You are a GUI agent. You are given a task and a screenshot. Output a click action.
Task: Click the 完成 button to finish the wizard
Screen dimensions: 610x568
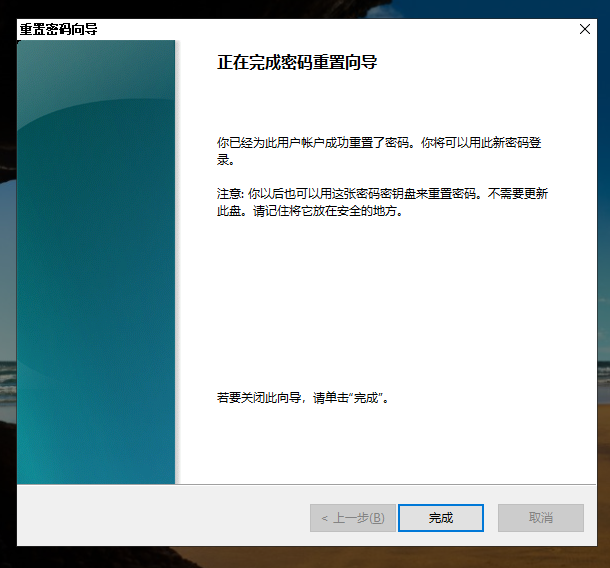tap(441, 518)
